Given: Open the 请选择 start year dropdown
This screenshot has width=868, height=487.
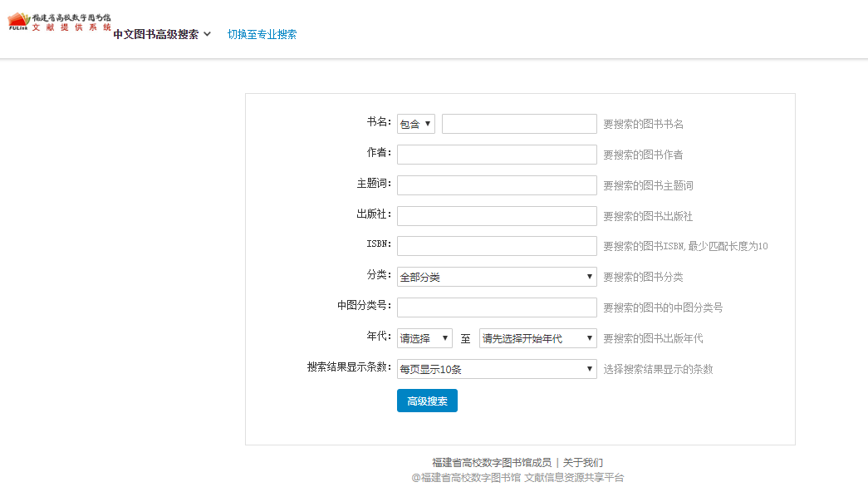Looking at the screenshot, I should coord(424,338).
